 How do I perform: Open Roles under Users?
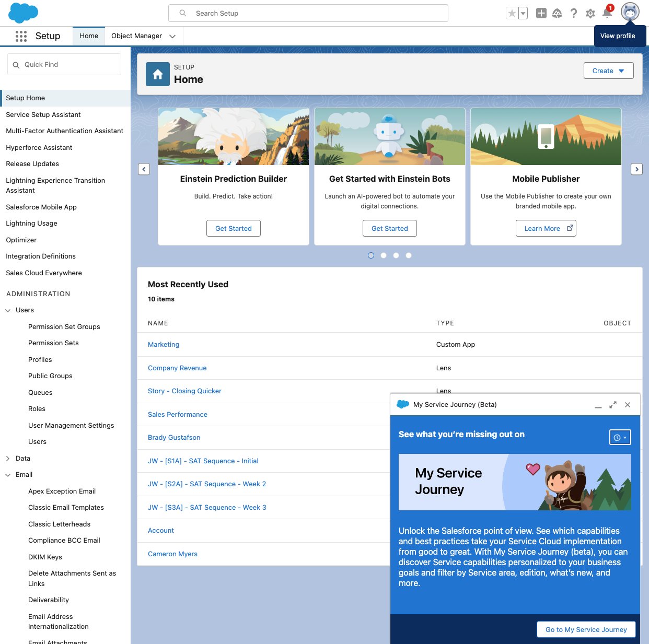(x=37, y=409)
